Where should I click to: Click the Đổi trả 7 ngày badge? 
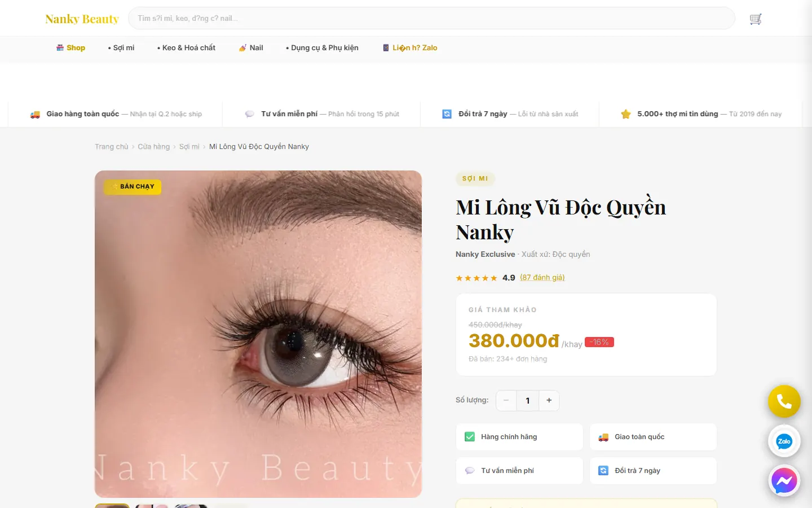653,471
